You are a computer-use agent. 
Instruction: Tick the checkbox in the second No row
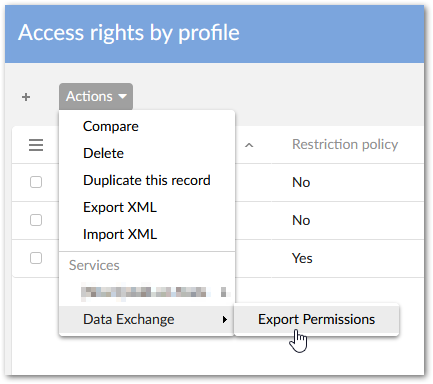[x=36, y=220]
